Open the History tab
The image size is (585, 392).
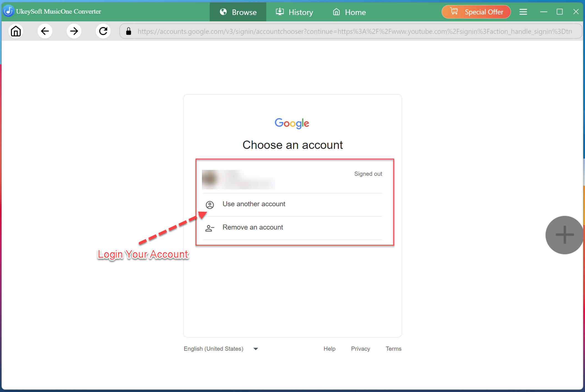tap(294, 12)
